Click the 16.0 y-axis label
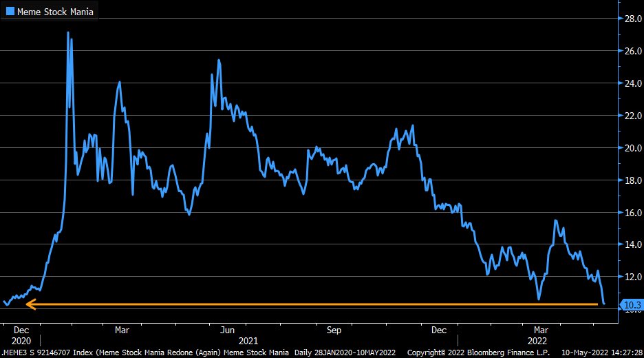This screenshot has height=358, width=644. [633, 213]
